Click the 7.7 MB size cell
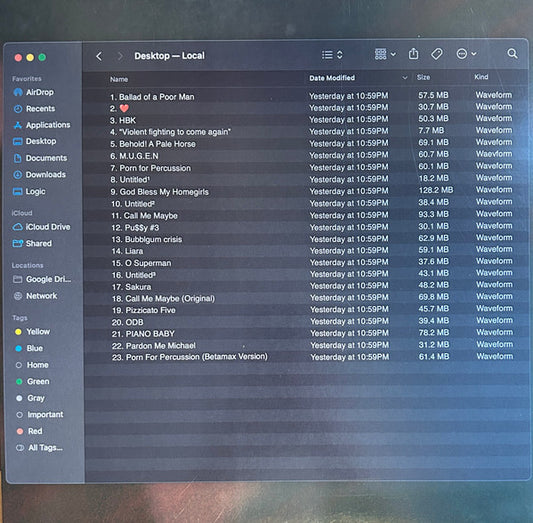533x523 pixels. (431, 130)
